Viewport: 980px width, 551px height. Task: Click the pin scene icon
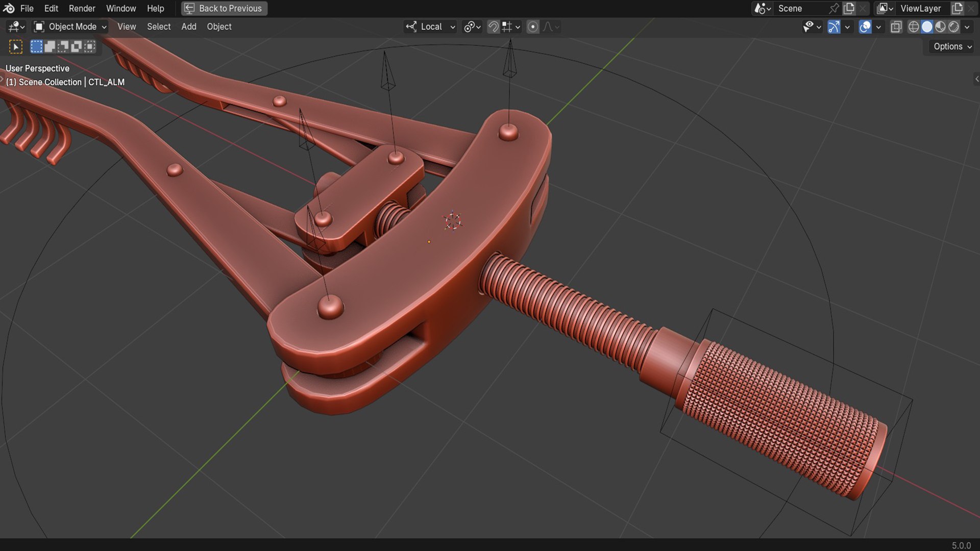[834, 8]
